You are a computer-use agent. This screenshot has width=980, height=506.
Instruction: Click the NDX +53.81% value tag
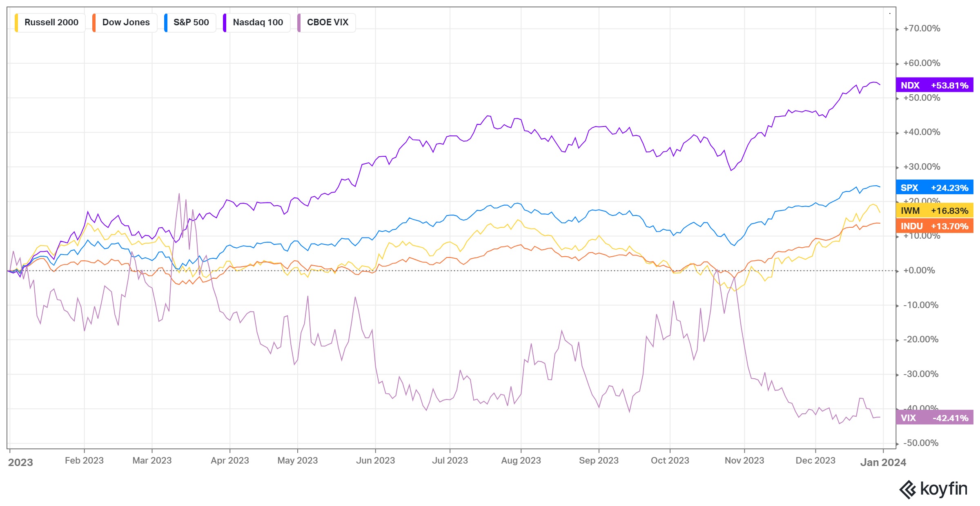coord(934,85)
